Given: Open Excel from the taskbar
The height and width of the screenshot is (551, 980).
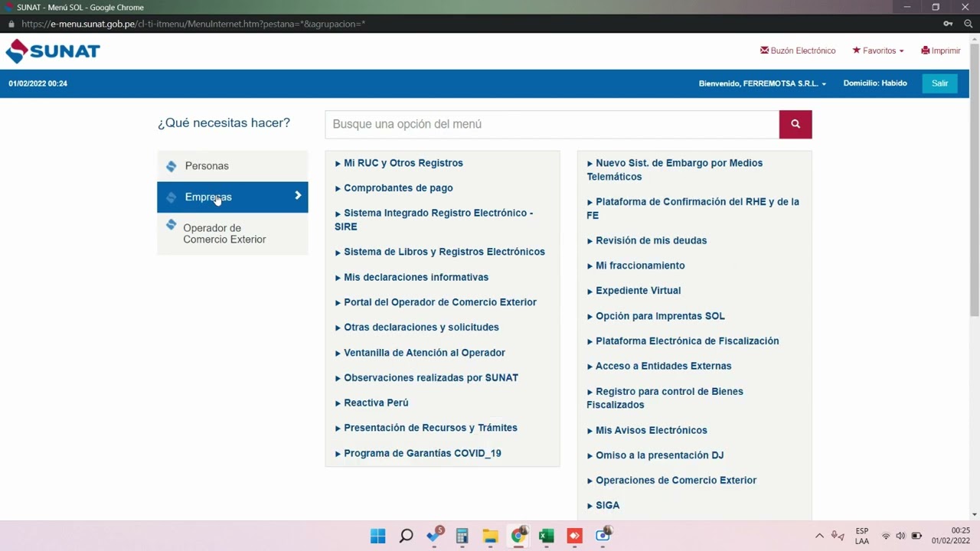Looking at the screenshot, I should pyautogui.click(x=546, y=536).
